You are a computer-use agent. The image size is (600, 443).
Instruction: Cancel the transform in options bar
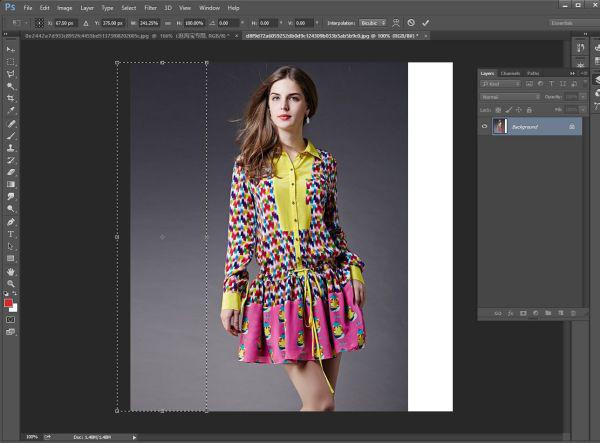[411, 22]
